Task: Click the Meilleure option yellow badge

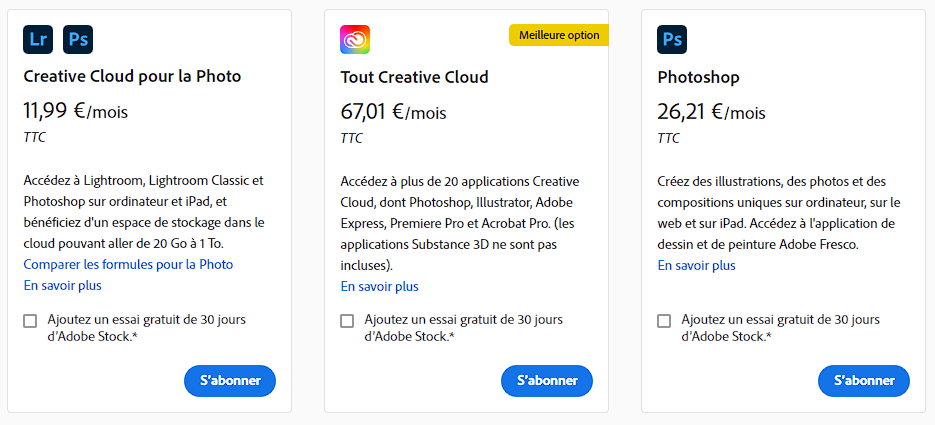Action: 559,36
